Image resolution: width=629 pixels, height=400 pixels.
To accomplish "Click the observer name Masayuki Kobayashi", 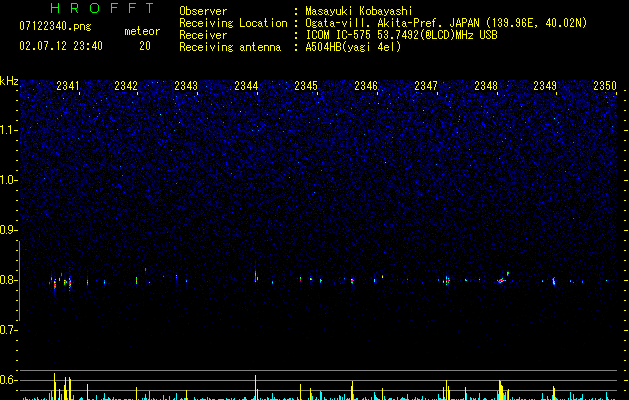I will 359,11.
